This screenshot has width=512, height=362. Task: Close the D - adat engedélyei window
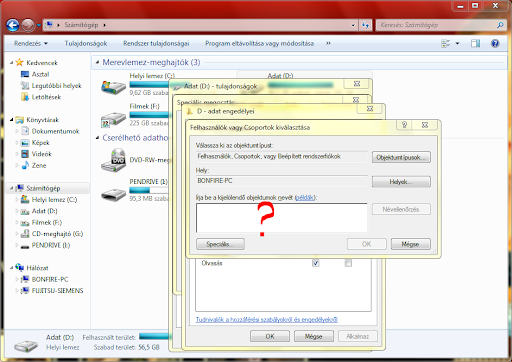370,109
